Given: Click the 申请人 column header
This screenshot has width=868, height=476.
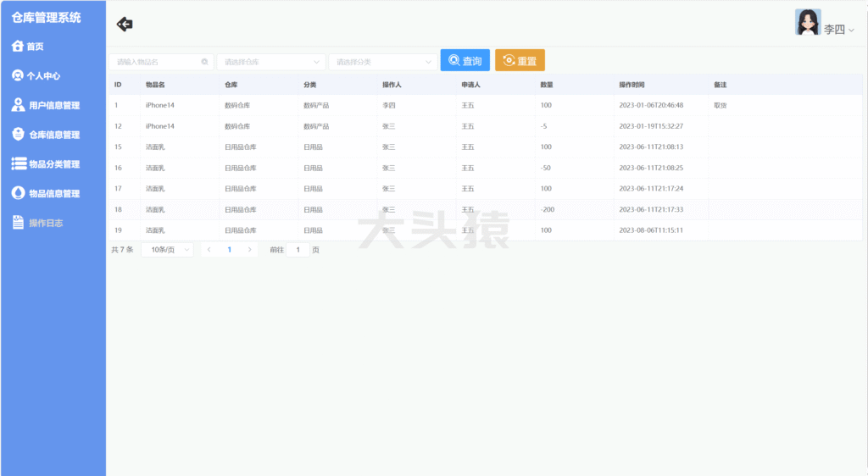Looking at the screenshot, I should (x=471, y=85).
